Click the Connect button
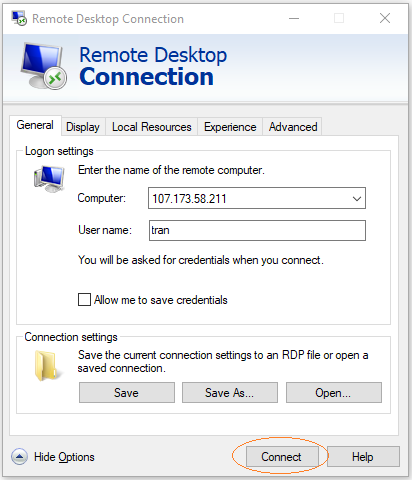The height and width of the screenshot is (480, 412). [282, 456]
